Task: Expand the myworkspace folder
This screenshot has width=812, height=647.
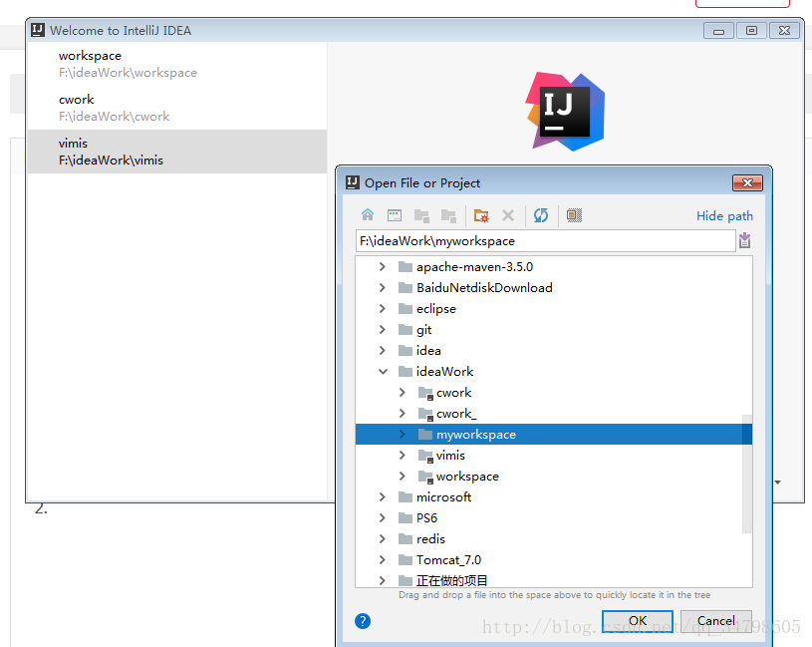Action: point(403,434)
